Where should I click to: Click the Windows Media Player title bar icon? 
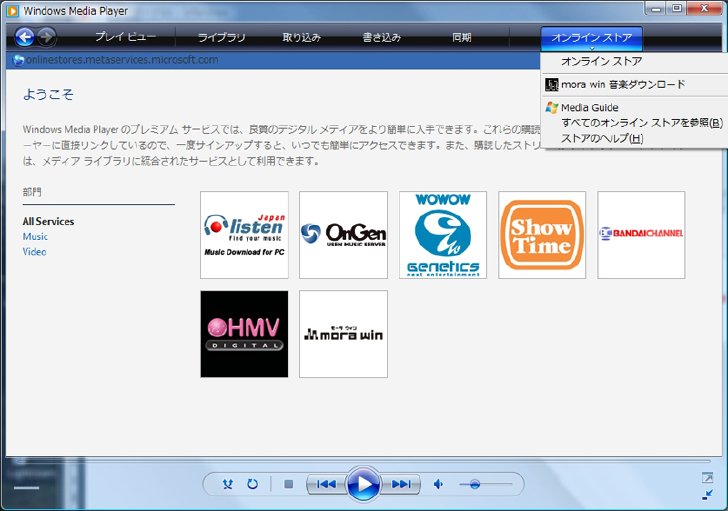pyautogui.click(x=13, y=10)
